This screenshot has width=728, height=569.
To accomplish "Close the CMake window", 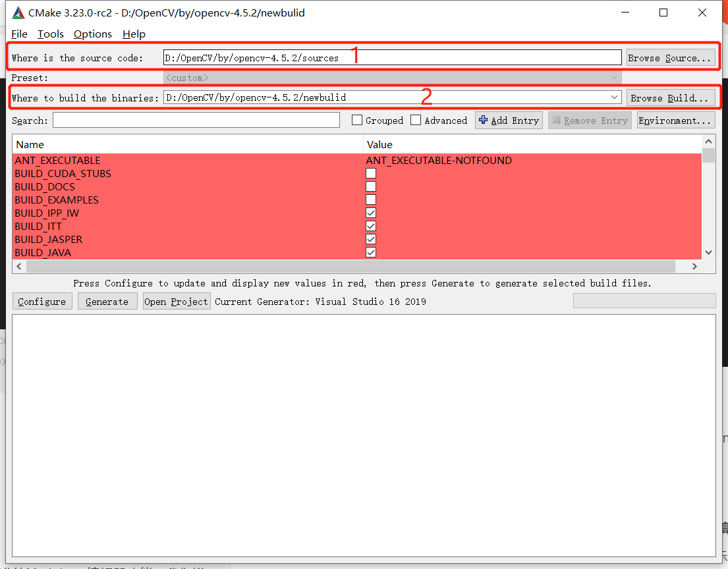I will (x=702, y=13).
